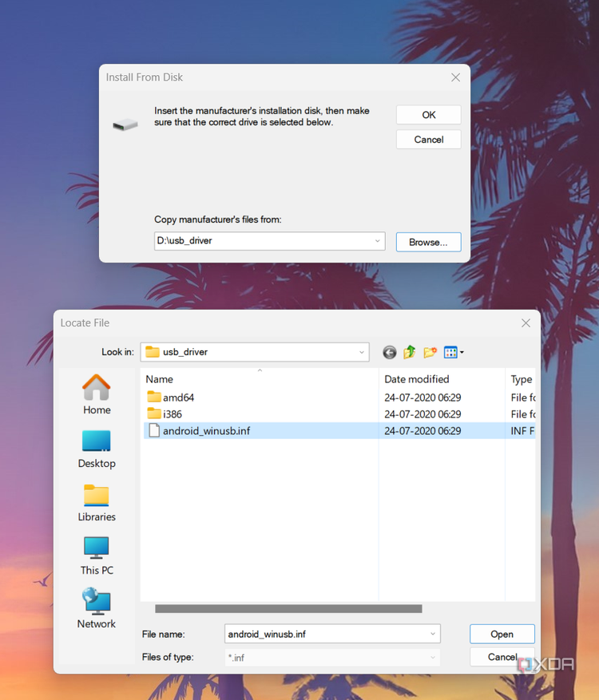
Task: Click Cancel in Locate File dialog
Action: [x=502, y=657]
